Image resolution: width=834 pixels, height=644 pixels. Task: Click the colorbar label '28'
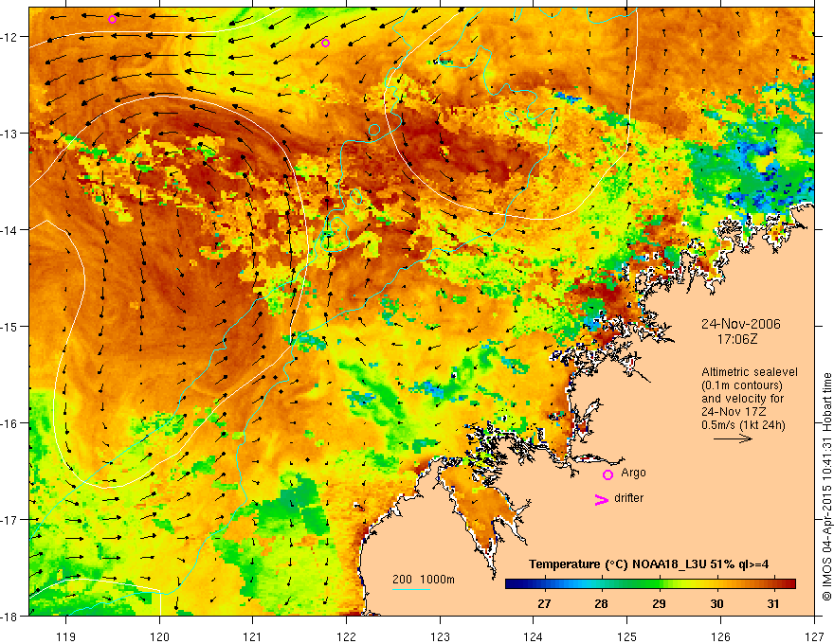pos(601,603)
